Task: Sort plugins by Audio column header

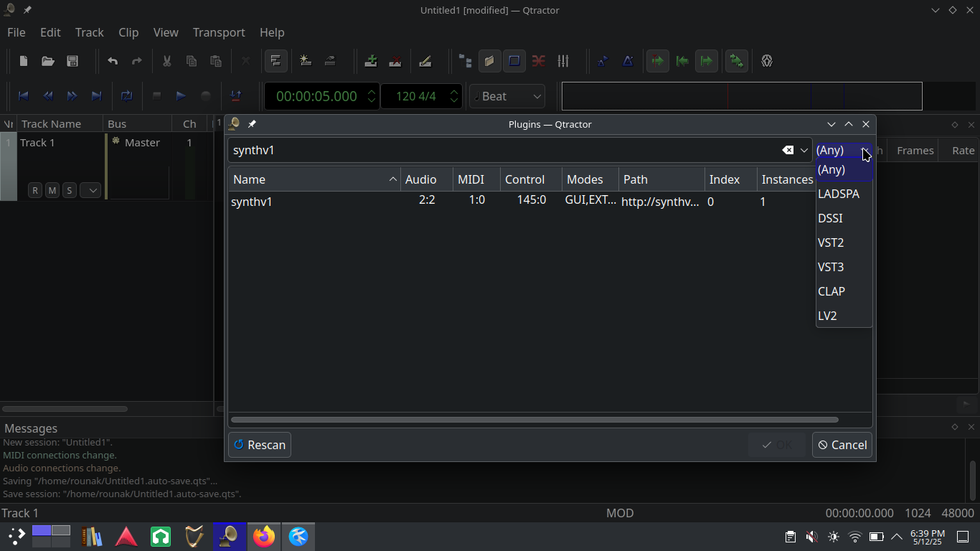Action: pos(427,179)
